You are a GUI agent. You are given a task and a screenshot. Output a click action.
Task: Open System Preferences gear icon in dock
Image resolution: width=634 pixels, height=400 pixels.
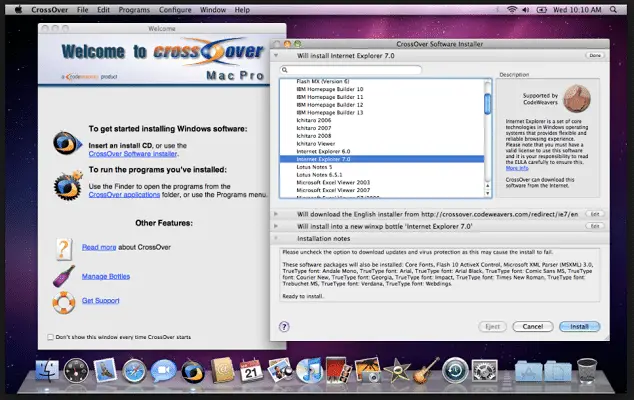tap(484, 370)
